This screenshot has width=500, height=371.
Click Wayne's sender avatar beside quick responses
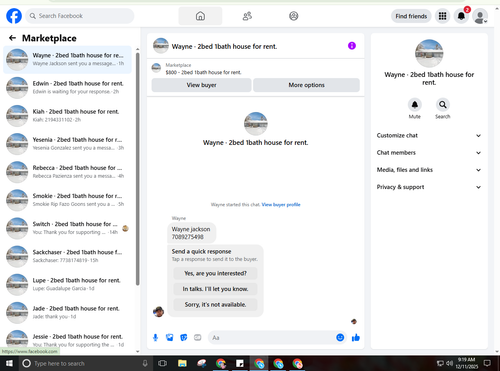[x=158, y=312]
